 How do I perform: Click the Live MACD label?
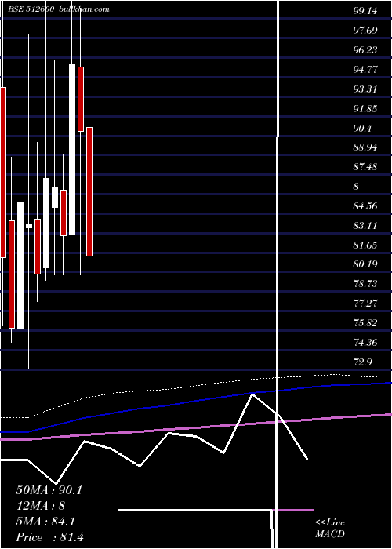tap(330, 528)
